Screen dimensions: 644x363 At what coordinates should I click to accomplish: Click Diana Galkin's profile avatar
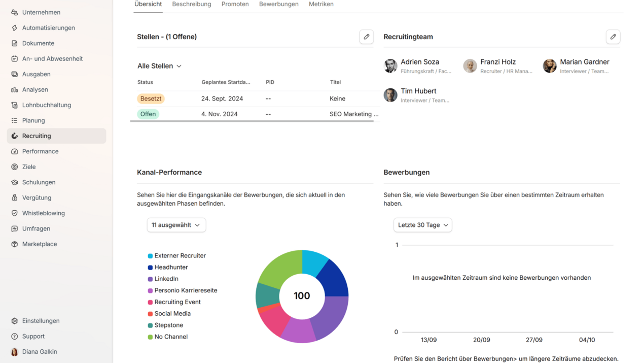[x=14, y=352]
